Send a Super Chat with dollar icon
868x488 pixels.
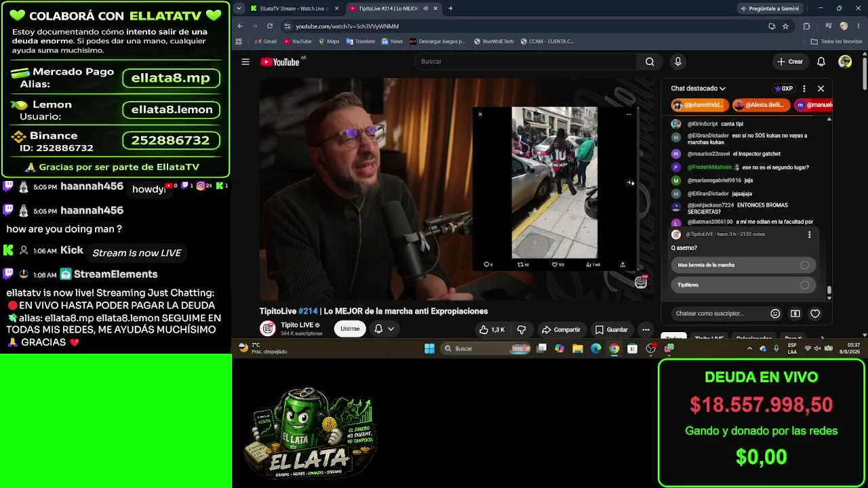tap(795, 314)
